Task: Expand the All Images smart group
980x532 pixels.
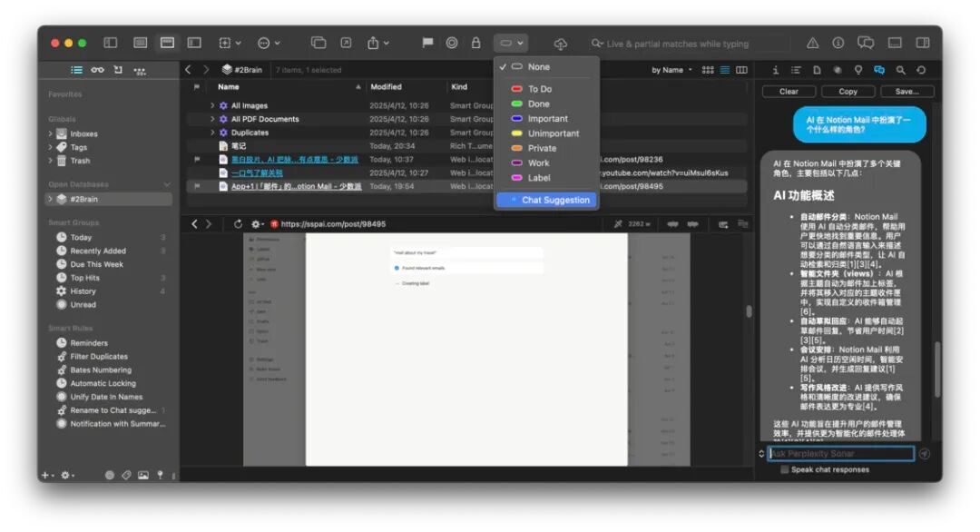Action: (x=212, y=105)
